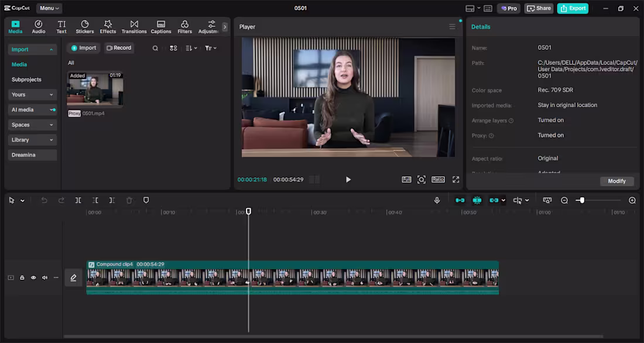Open the Captions tab
This screenshot has width=644, height=343.
161,27
